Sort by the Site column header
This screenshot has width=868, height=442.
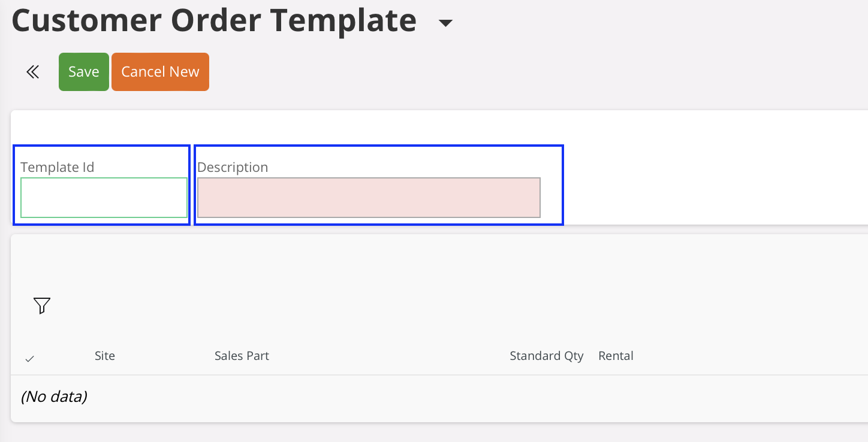[x=104, y=356]
